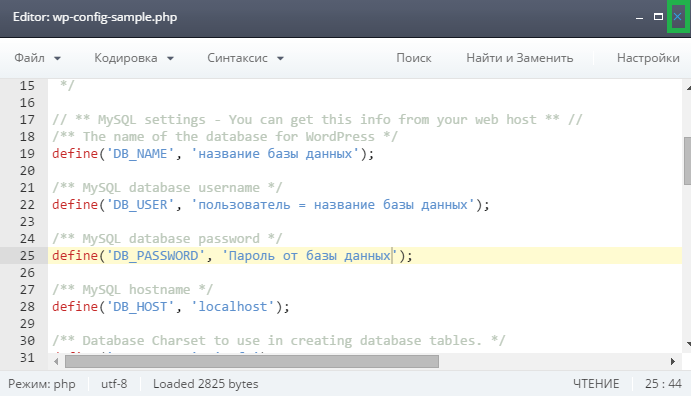Click 'DB_HOST' string in line 28
Viewport: 691px width, 397px height.
[140, 307]
